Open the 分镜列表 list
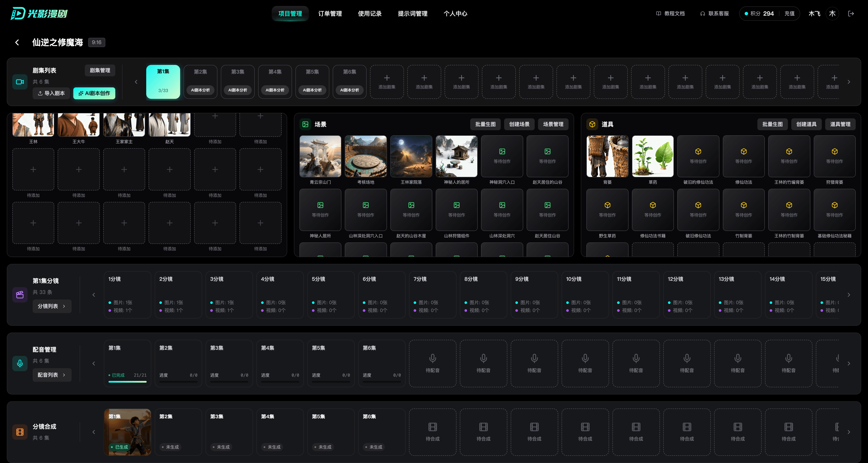This screenshot has width=868, height=463. 52,306
